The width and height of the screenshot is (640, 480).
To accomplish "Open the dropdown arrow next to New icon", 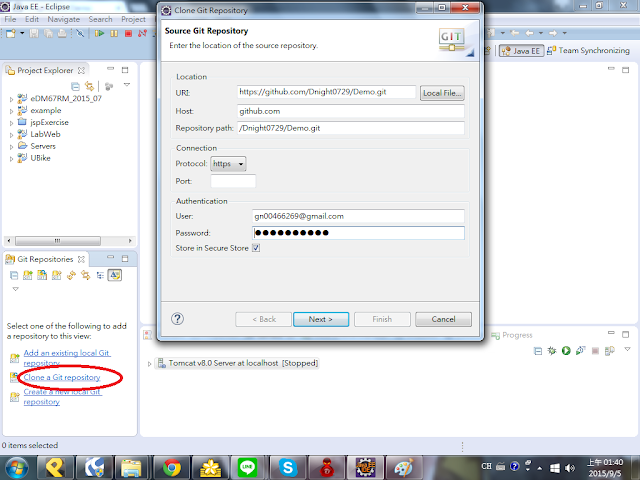I will tap(22, 33).
